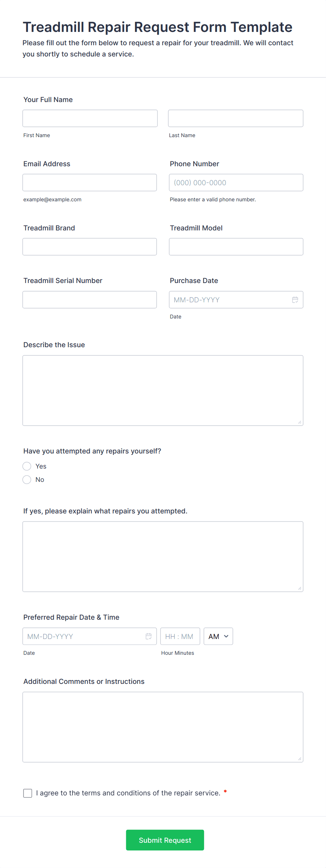The width and height of the screenshot is (326, 868).
Task: Click the resize grip of Additional Comments textarea
Action: pos(300,759)
